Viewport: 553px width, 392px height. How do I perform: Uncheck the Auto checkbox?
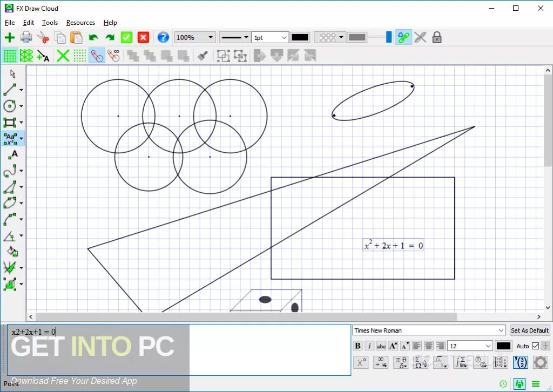click(535, 346)
